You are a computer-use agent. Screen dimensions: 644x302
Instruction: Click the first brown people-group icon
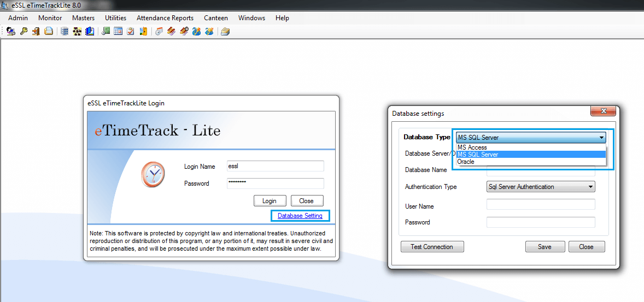pos(172,31)
